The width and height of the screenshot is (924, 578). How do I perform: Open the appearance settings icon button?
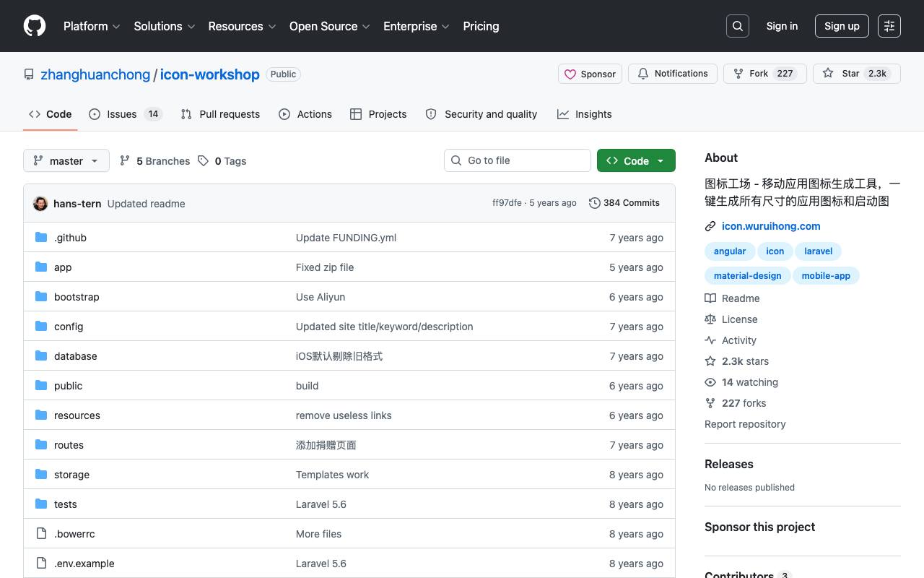889,26
